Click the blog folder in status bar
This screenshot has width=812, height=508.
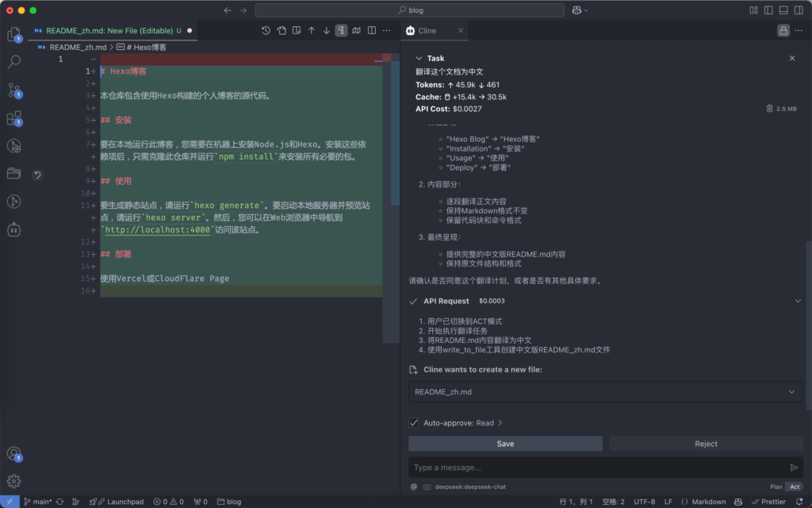[229, 502]
